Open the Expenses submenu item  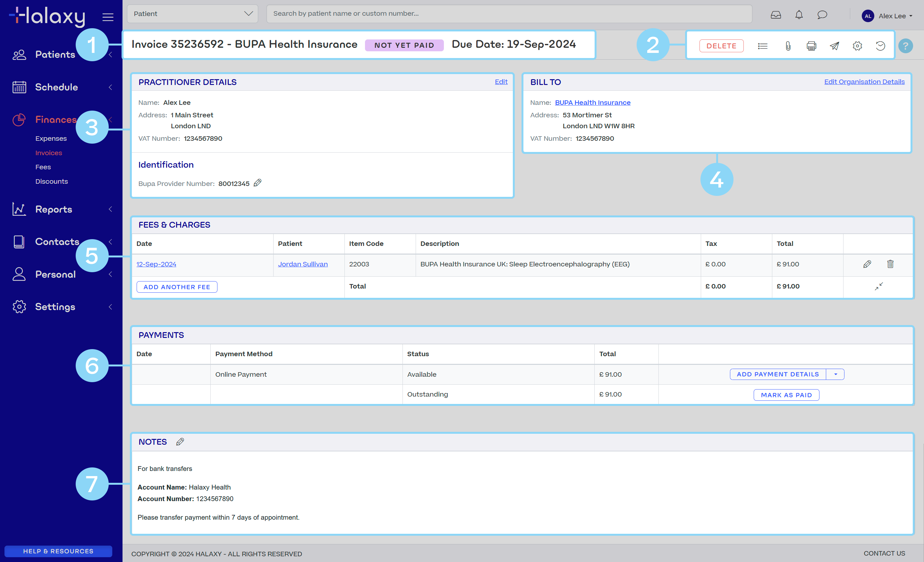tap(51, 138)
